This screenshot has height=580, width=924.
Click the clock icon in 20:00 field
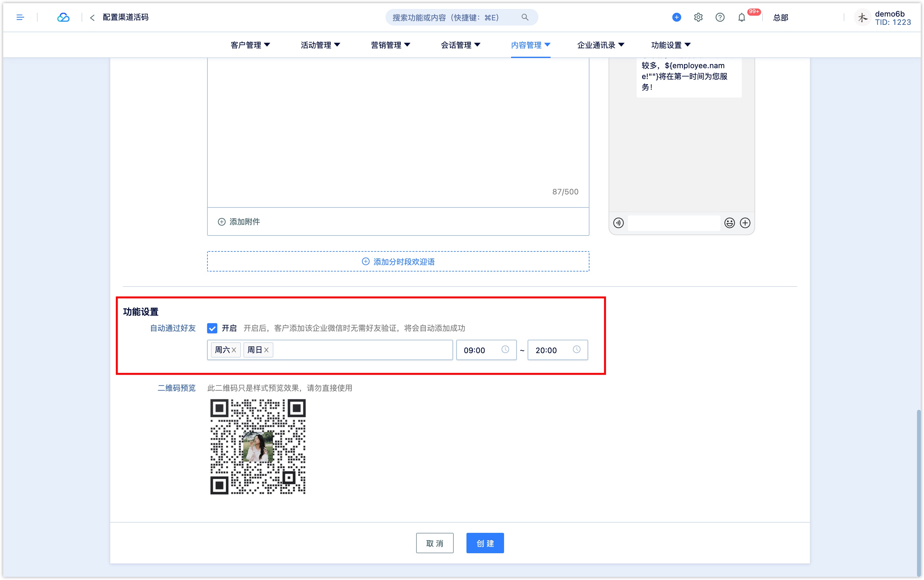tap(576, 350)
